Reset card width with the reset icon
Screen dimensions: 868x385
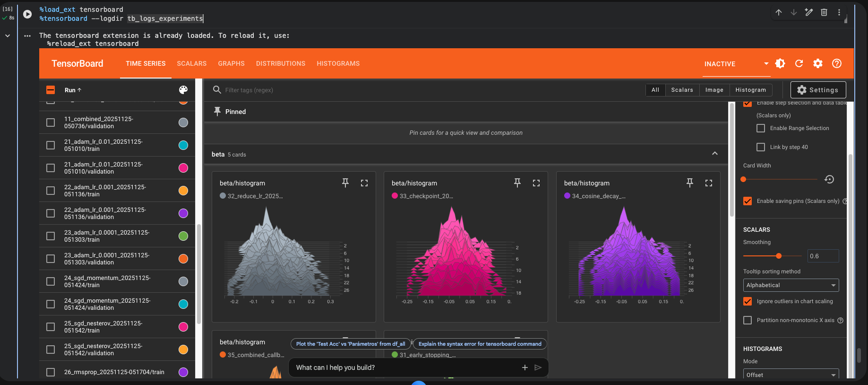point(829,179)
